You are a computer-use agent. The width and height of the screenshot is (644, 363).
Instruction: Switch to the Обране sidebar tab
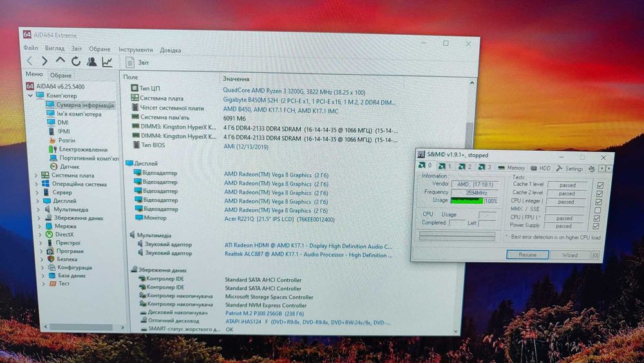coord(61,75)
